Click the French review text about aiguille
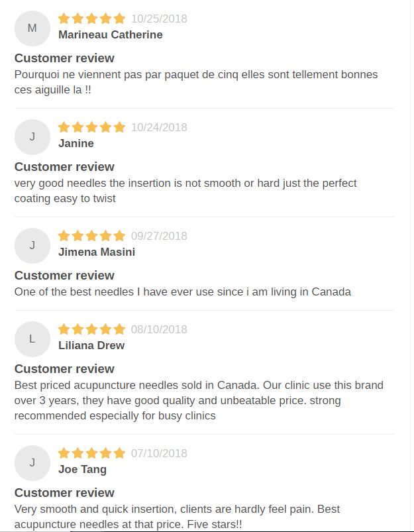 (x=196, y=82)
